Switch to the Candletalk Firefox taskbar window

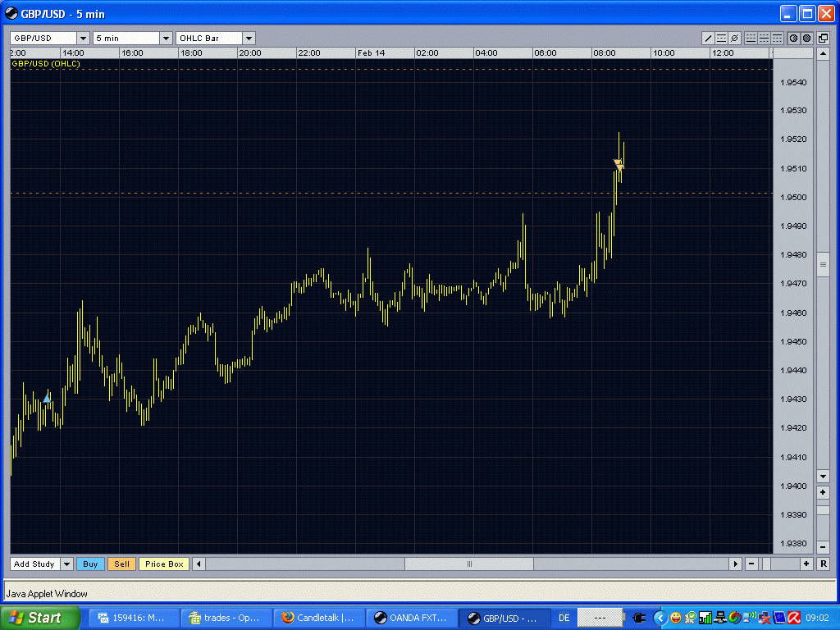(x=319, y=618)
